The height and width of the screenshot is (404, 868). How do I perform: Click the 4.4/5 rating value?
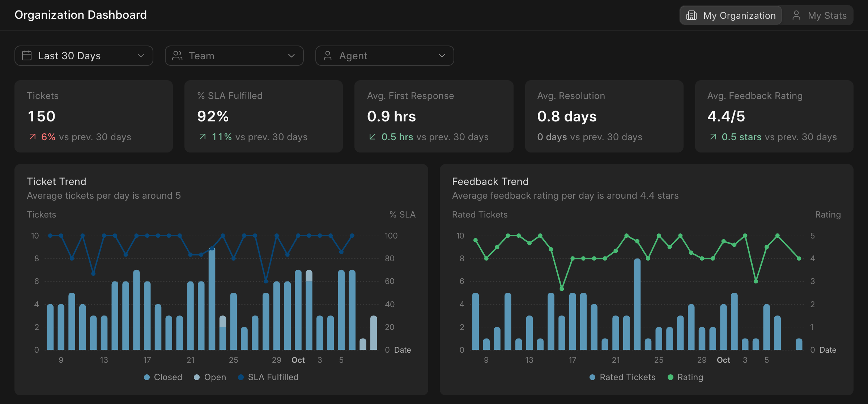pos(726,116)
